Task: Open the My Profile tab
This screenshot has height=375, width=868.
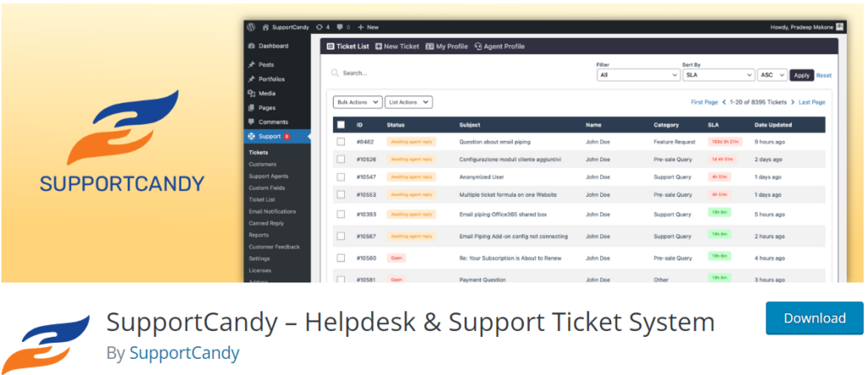Action: [447, 47]
